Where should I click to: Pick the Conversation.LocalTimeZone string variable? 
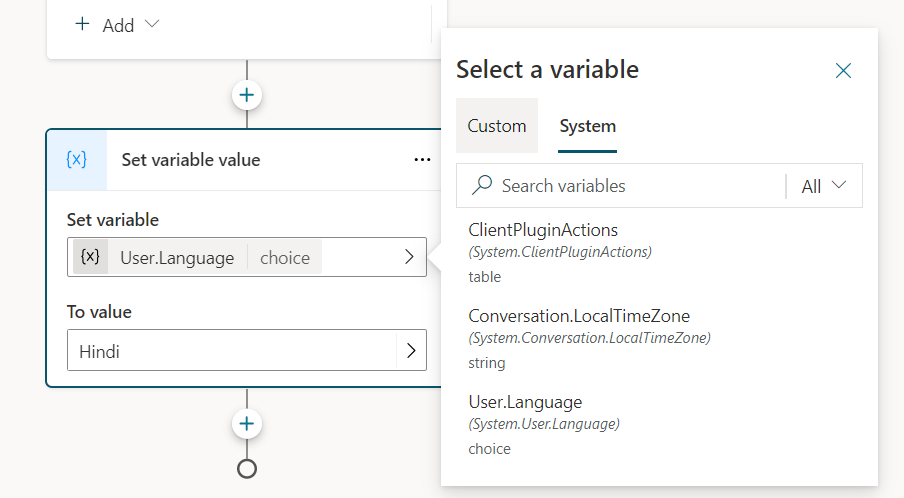point(578,317)
